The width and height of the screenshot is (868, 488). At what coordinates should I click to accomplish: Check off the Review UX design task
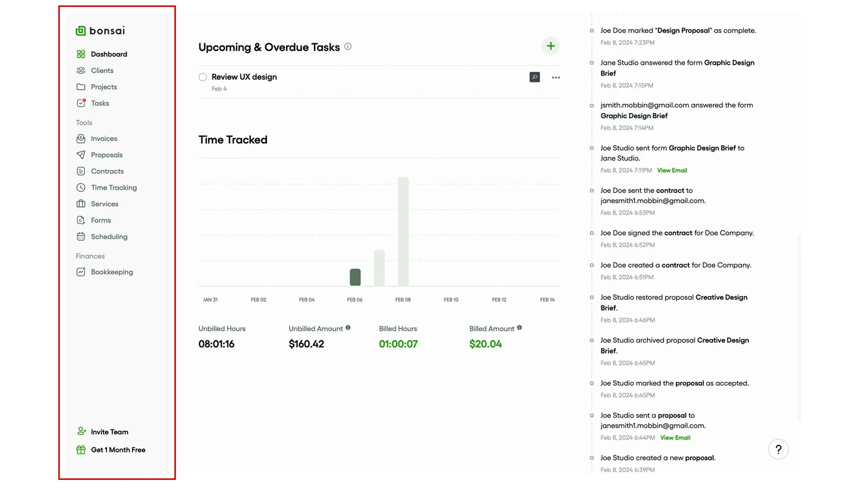click(x=203, y=77)
